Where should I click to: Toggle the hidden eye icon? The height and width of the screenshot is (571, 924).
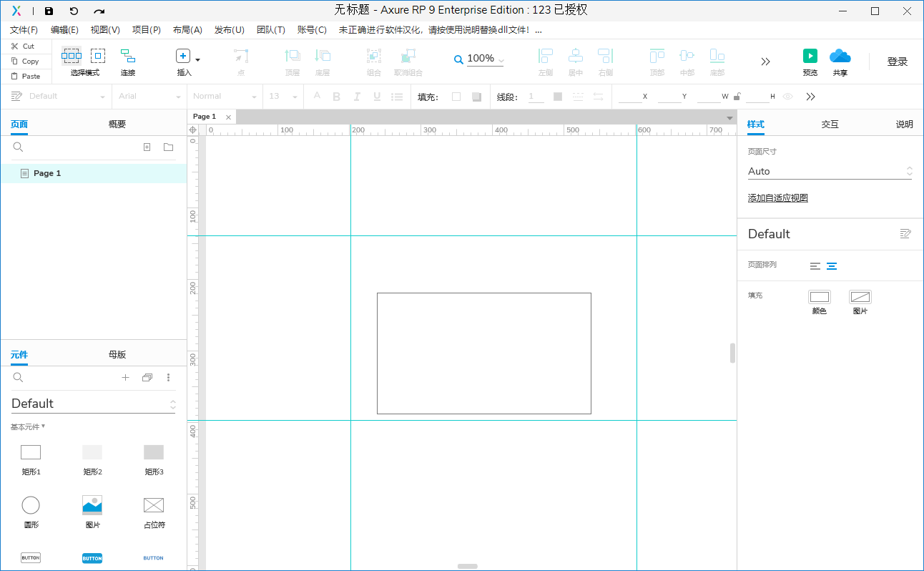[788, 97]
